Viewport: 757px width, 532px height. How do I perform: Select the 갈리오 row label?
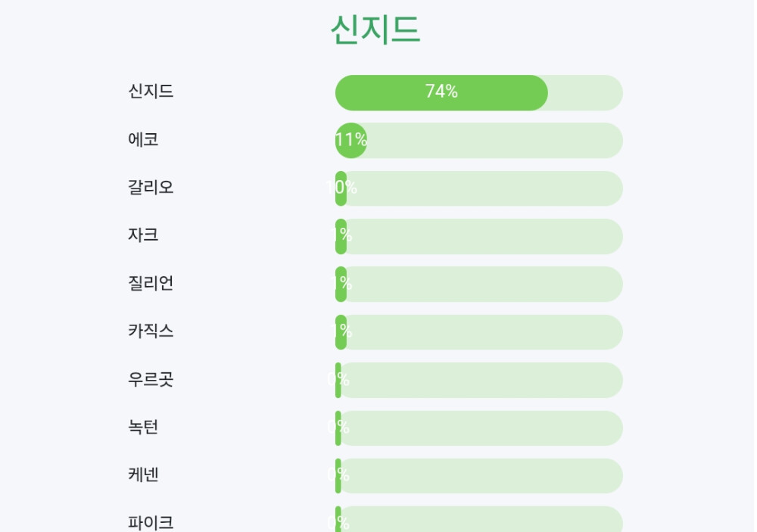coord(151,187)
